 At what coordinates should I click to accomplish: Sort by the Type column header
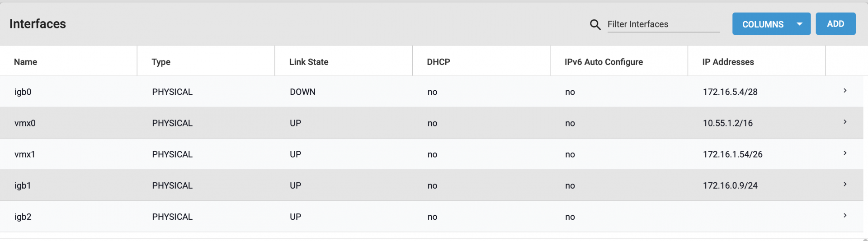(161, 62)
